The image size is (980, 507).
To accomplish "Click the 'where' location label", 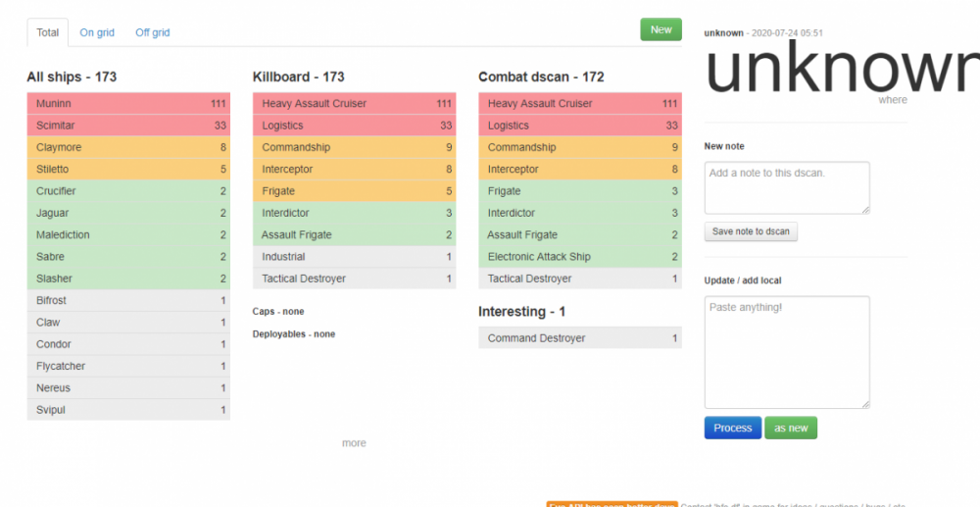I will pyautogui.click(x=892, y=100).
